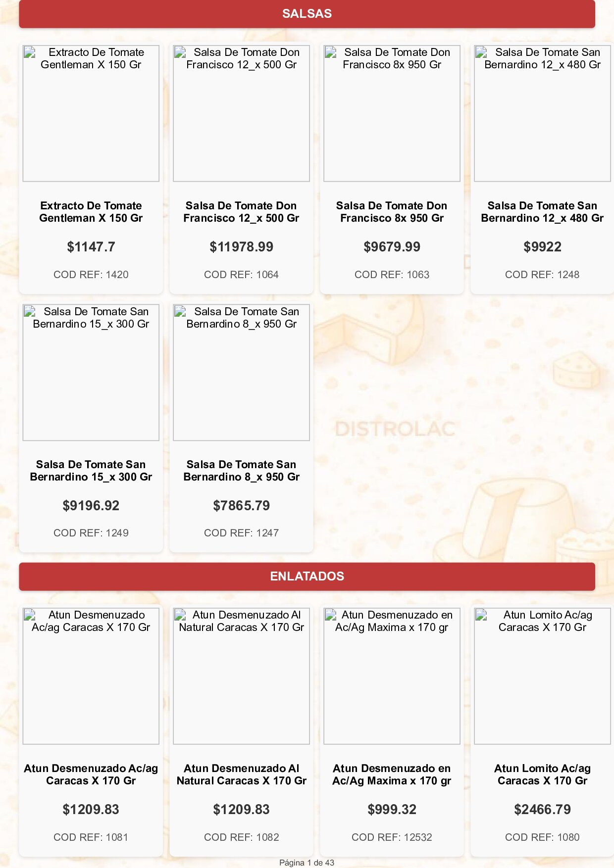Viewport: 614px width, 868px height.
Task: Click the $11978.99 price
Action: [241, 247]
